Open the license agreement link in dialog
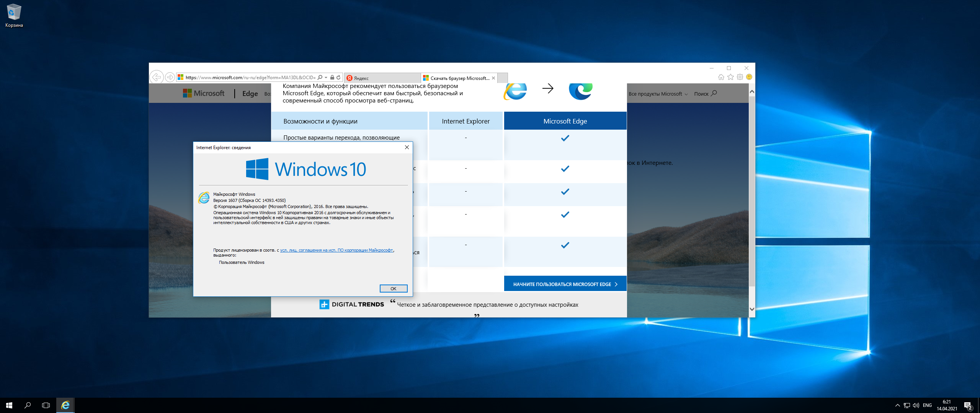Screen dimensions: 980x413 (336, 250)
